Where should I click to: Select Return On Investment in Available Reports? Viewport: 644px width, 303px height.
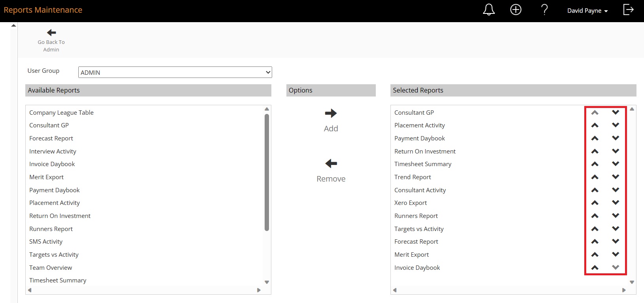(x=60, y=216)
